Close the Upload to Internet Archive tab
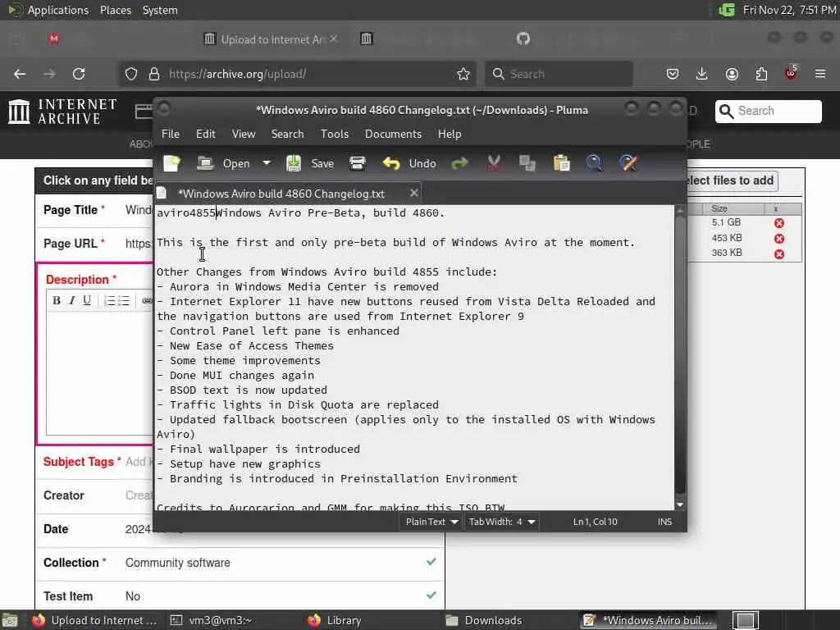Image resolution: width=840 pixels, height=630 pixels. pos(334,39)
